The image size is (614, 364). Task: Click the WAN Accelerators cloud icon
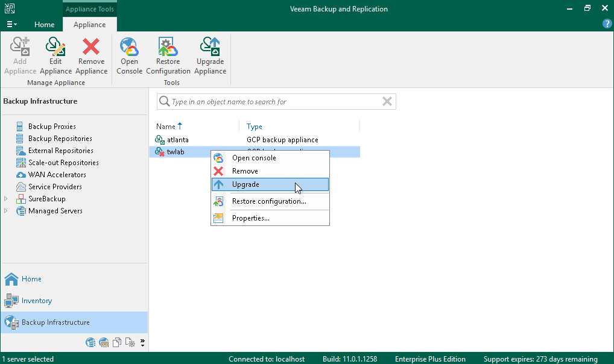pyautogui.click(x=21, y=175)
